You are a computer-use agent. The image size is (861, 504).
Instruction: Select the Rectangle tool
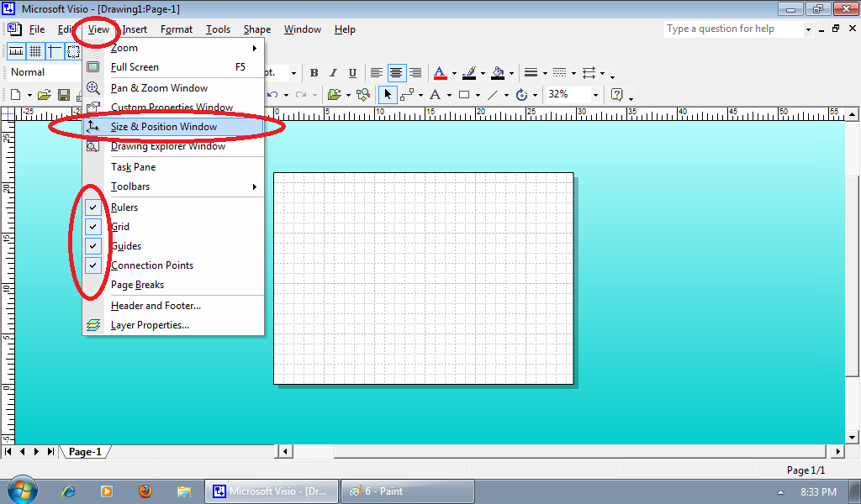[464, 95]
